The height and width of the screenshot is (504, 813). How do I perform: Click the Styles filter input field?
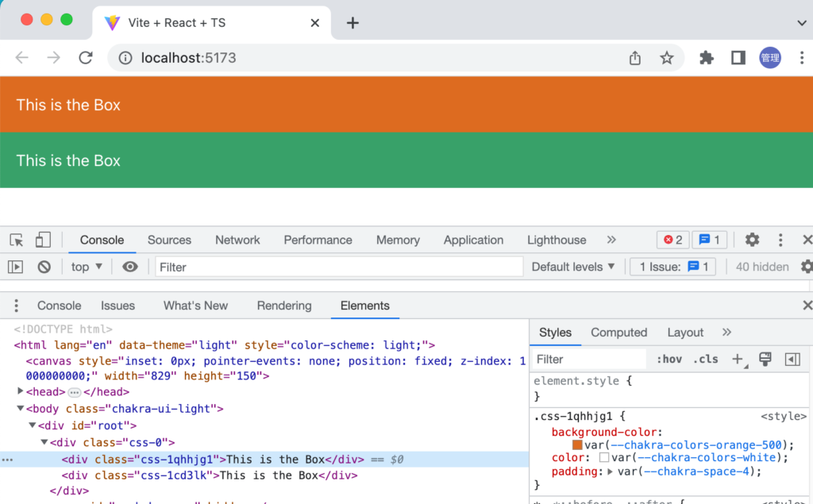point(588,360)
